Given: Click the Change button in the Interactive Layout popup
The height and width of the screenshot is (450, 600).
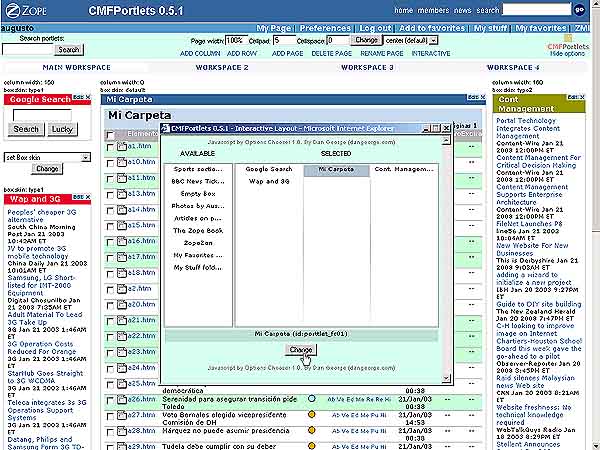Looking at the screenshot, I should pyautogui.click(x=301, y=349).
